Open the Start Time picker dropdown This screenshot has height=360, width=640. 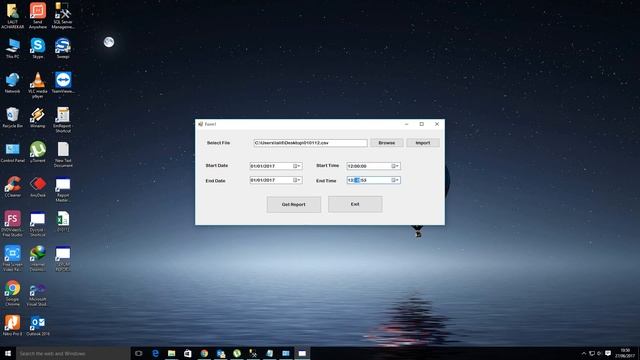[x=395, y=166]
